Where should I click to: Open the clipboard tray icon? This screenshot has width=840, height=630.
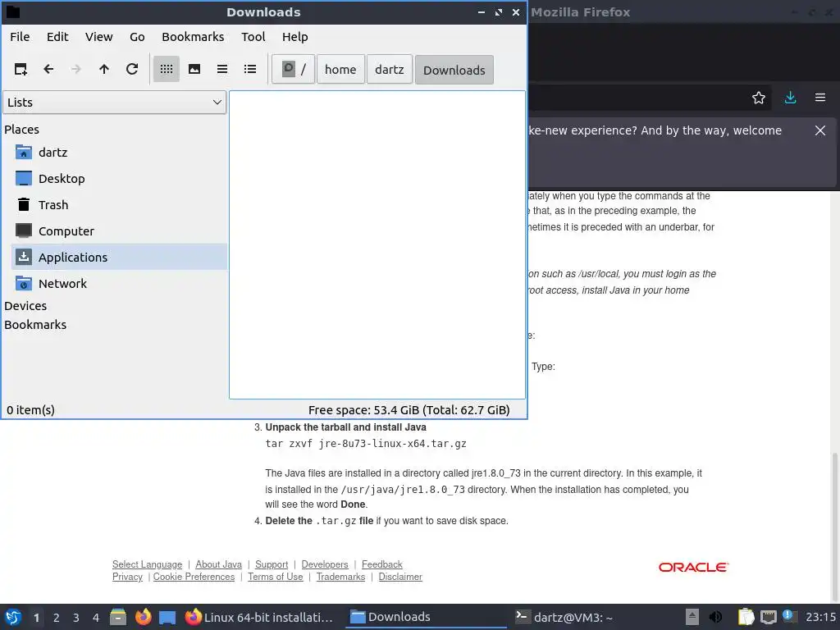[x=746, y=617]
